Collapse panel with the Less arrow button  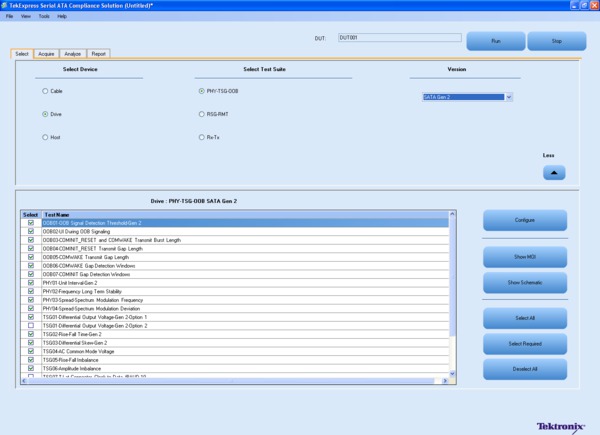pos(554,173)
